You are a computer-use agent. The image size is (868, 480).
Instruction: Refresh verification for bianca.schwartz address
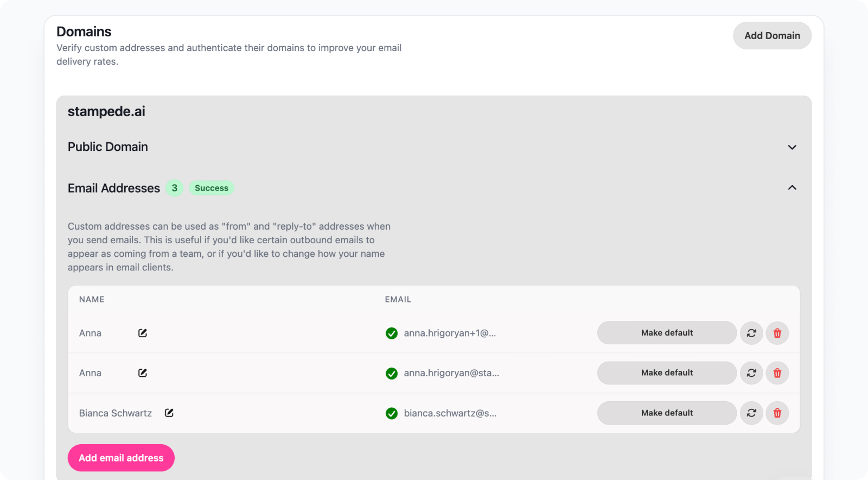pyautogui.click(x=751, y=413)
